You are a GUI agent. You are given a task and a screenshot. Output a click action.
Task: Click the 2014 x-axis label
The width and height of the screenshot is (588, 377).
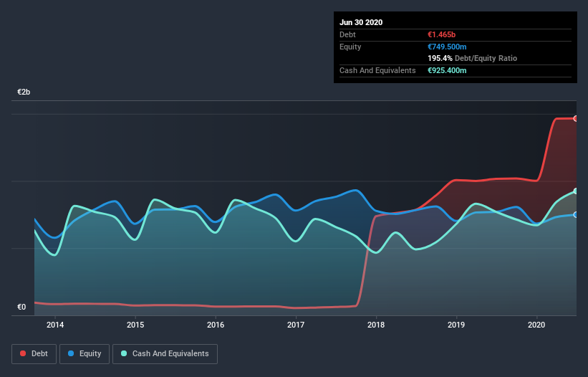click(x=55, y=325)
